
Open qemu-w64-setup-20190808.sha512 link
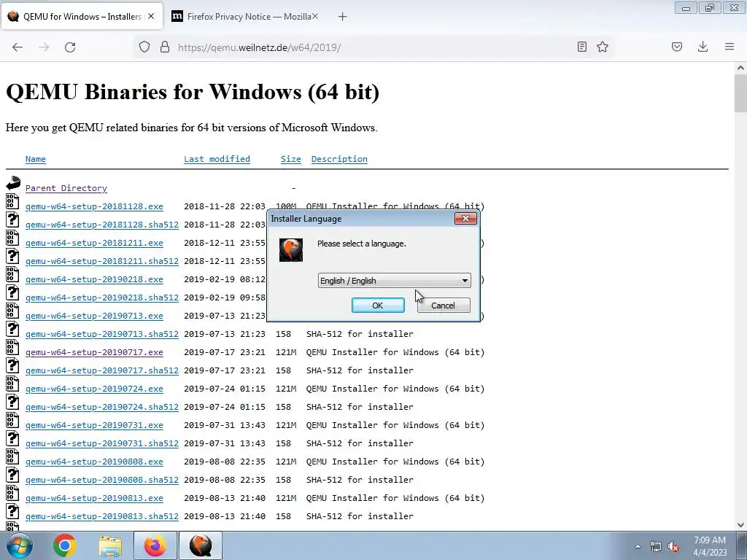click(102, 480)
